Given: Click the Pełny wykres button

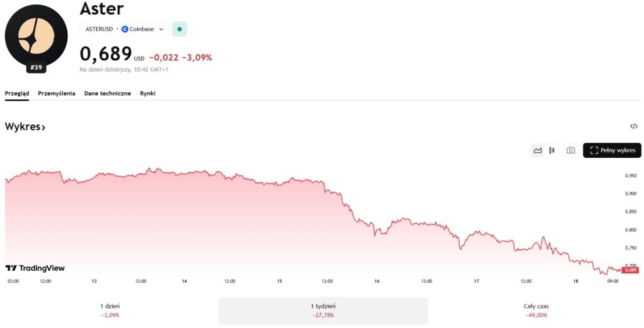Looking at the screenshot, I should 612,150.
